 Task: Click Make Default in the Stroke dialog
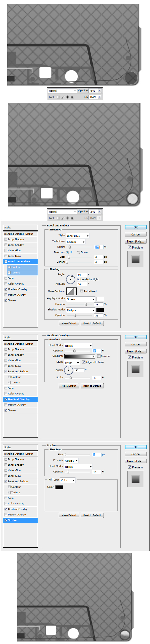click(69, 515)
